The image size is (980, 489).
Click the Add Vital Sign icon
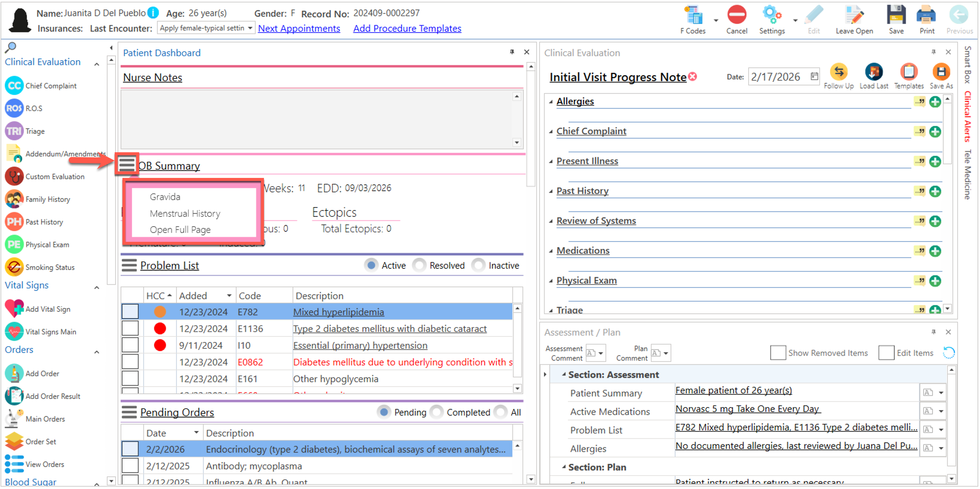click(x=14, y=309)
